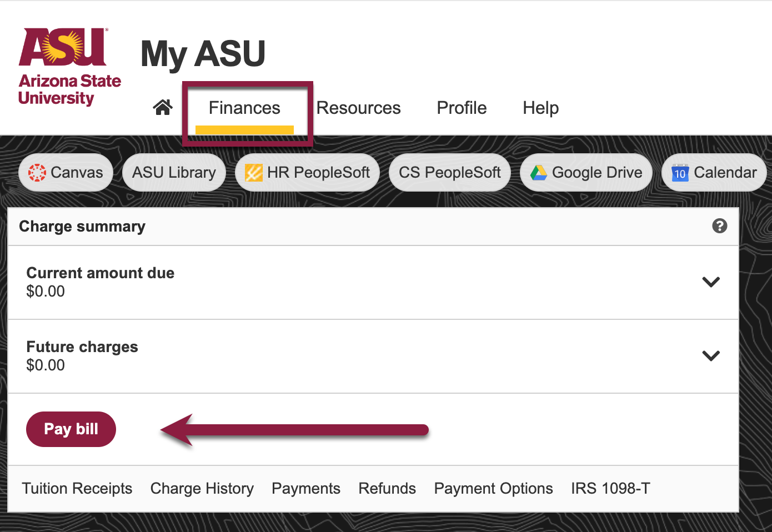
Task: Click the Pay bill button
Action: (71, 429)
